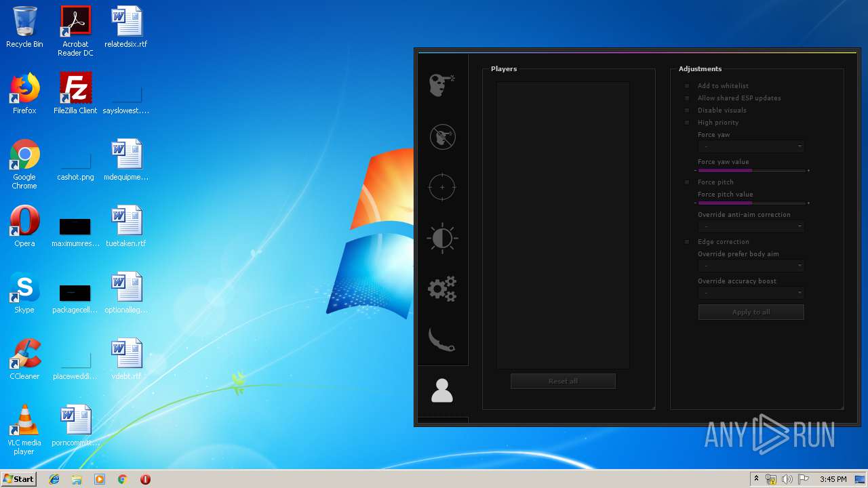Click the Reset all button

(x=563, y=381)
